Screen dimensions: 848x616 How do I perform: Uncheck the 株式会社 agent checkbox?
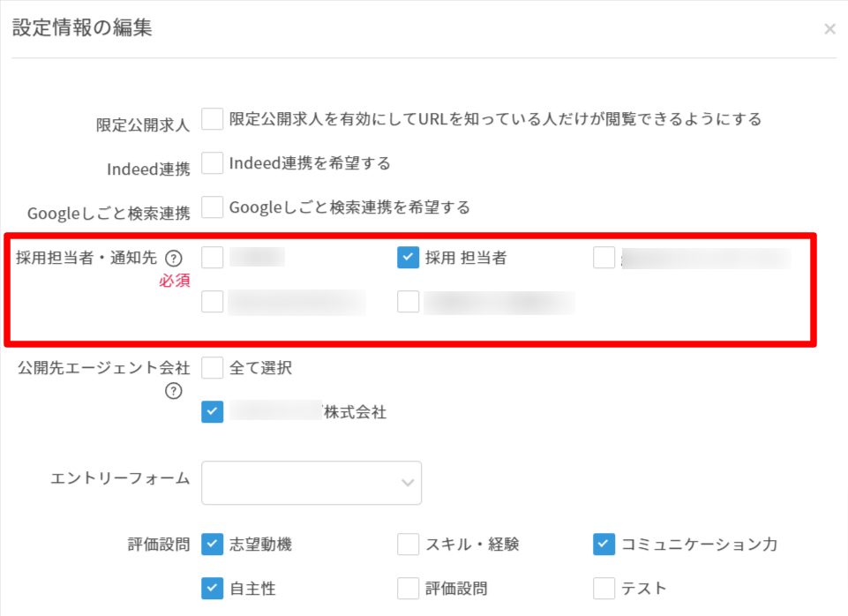pyautogui.click(x=213, y=411)
